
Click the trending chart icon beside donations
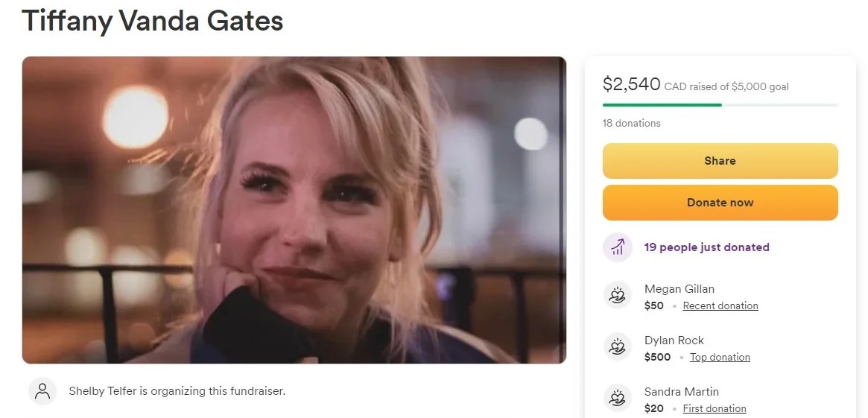tap(617, 247)
